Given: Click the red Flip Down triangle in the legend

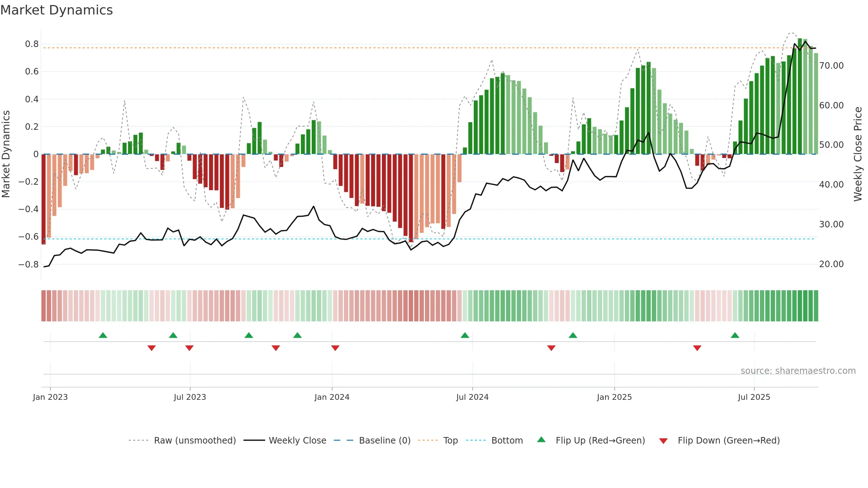Looking at the screenshot, I should pos(663,441).
